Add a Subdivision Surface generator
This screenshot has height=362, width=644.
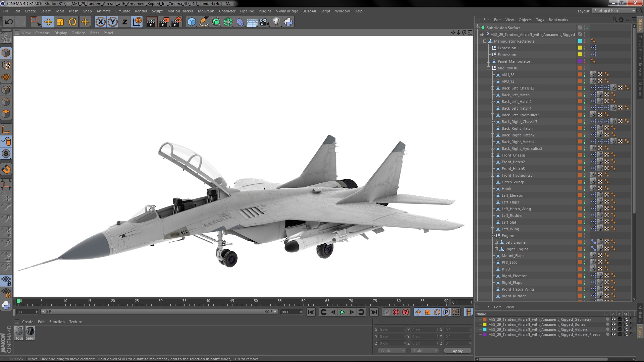(x=216, y=22)
